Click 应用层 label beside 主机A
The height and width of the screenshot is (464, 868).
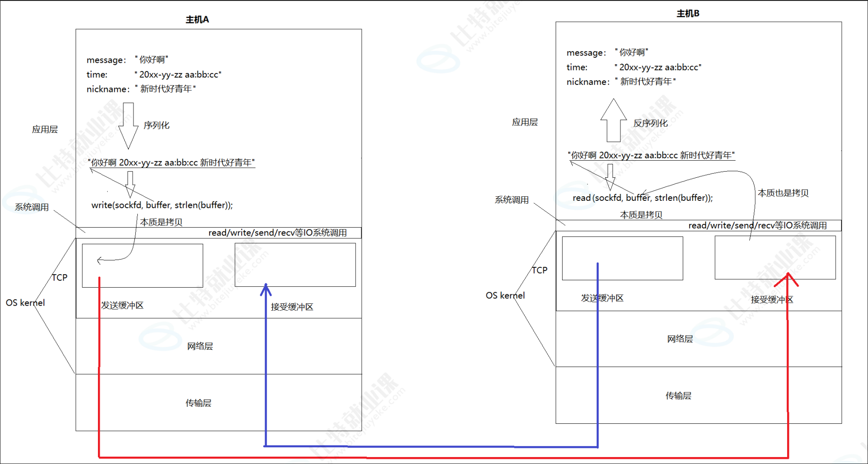[45, 129]
